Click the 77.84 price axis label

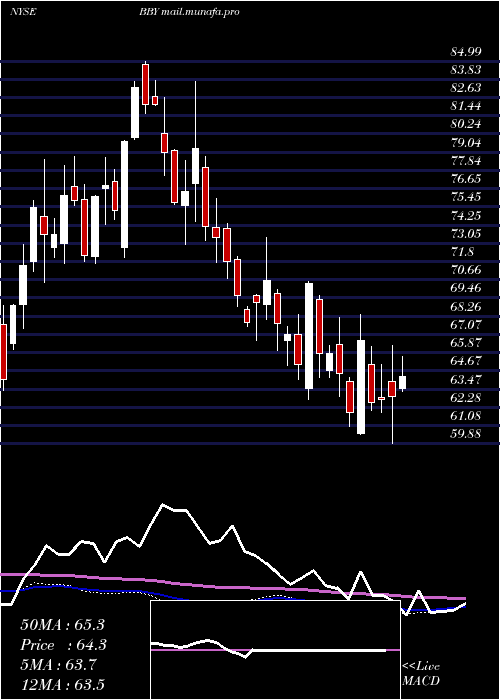466,161
